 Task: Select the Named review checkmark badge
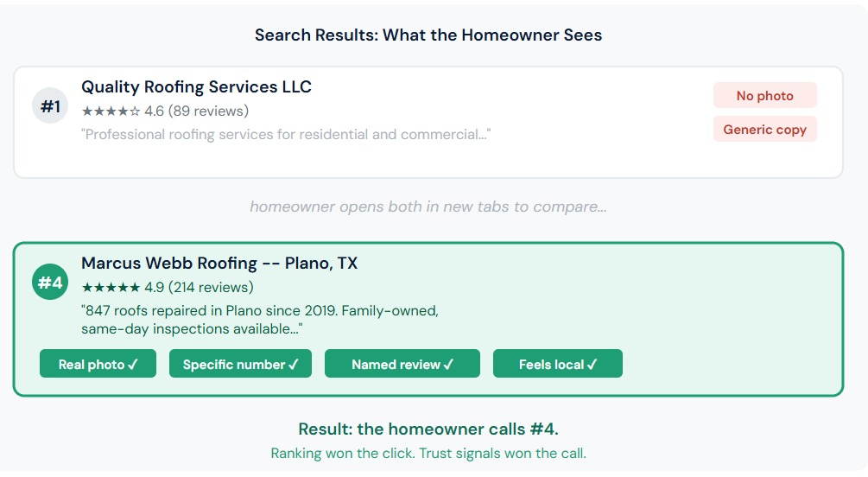(x=402, y=364)
